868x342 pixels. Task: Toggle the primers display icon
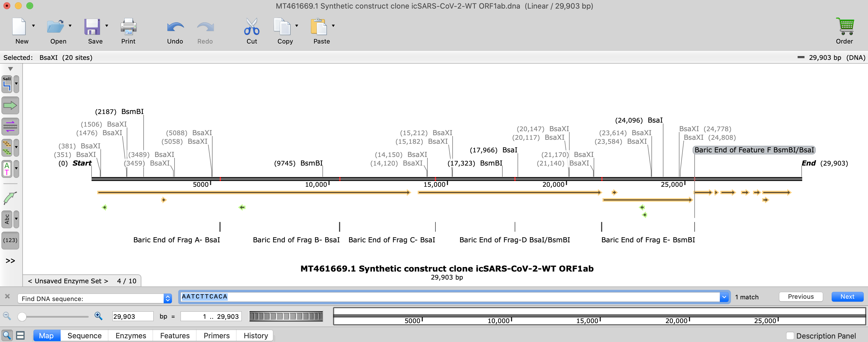(x=10, y=127)
